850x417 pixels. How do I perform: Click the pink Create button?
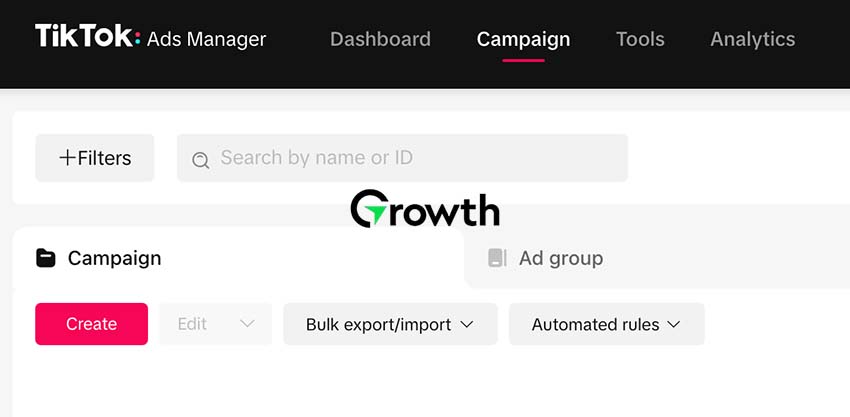click(92, 324)
